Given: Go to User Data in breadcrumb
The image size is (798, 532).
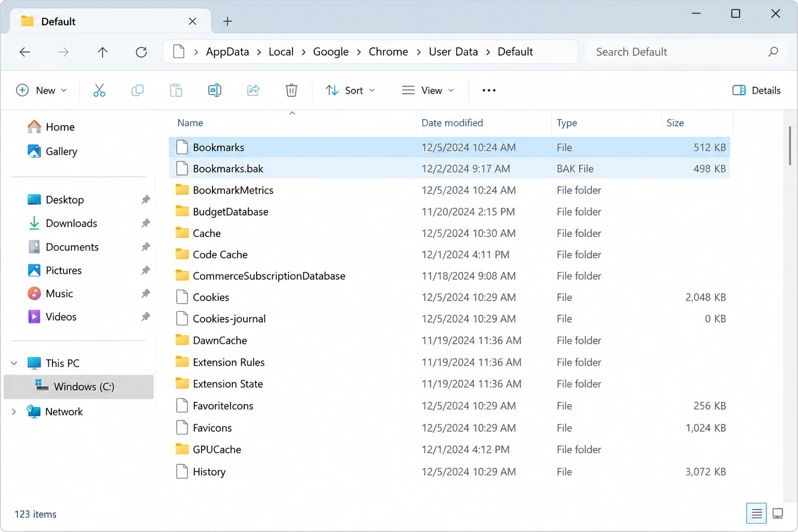Looking at the screenshot, I should pyautogui.click(x=453, y=52).
